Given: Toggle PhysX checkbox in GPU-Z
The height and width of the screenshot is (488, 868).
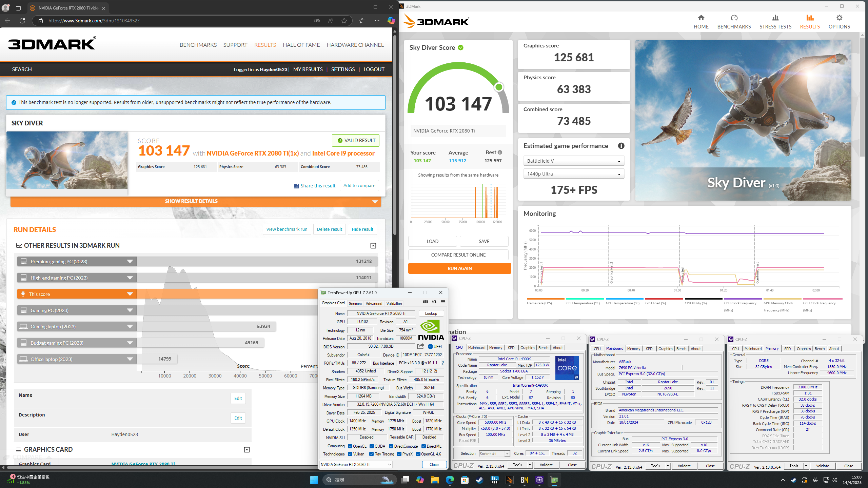Looking at the screenshot, I should tap(399, 454).
